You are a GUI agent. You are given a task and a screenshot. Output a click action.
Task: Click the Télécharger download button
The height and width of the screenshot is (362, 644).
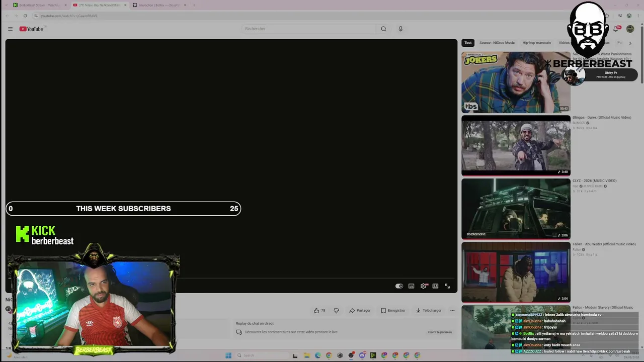point(428,310)
